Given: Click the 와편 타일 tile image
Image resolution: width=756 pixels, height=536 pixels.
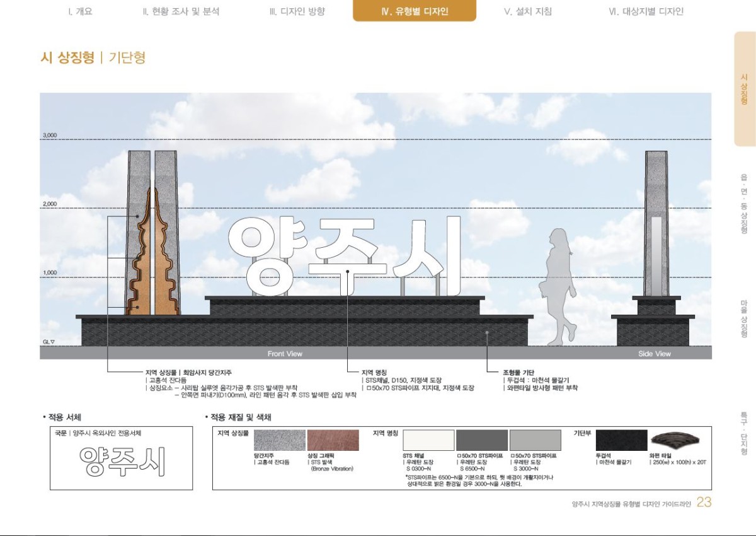Looking at the screenshot, I should (x=674, y=440).
